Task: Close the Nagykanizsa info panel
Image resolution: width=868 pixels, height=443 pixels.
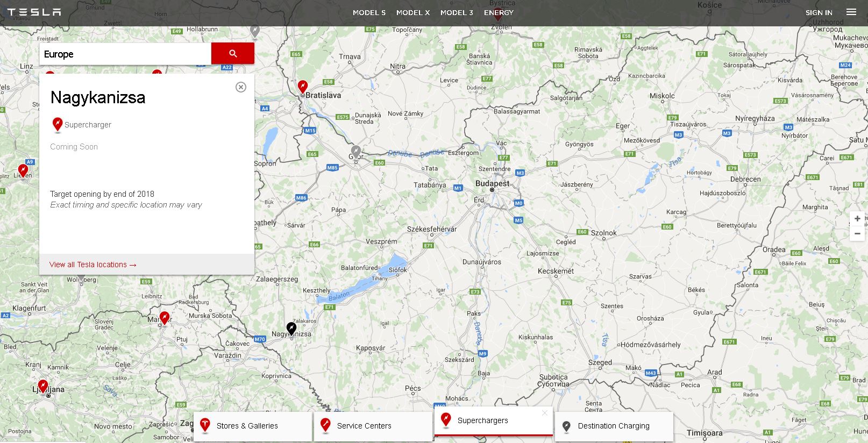Action: coord(241,87)
